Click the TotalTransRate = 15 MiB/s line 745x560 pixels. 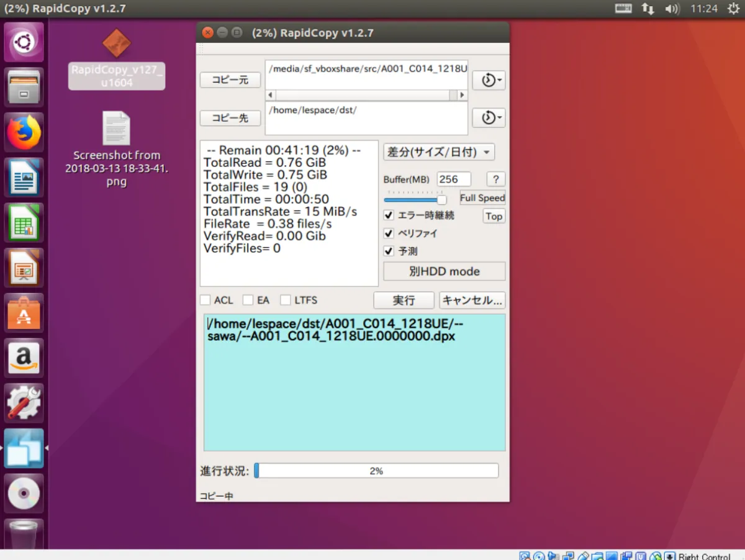pos(281,212)
